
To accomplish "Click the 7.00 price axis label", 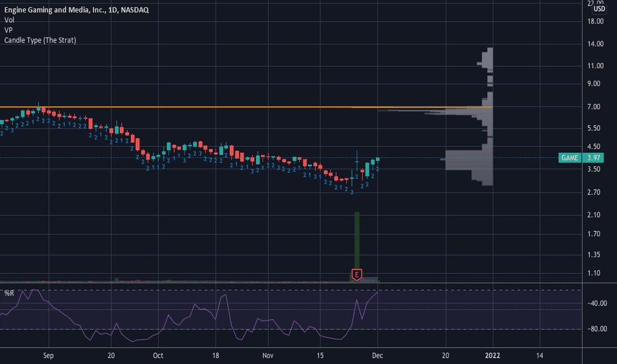I will pos(594,107).
